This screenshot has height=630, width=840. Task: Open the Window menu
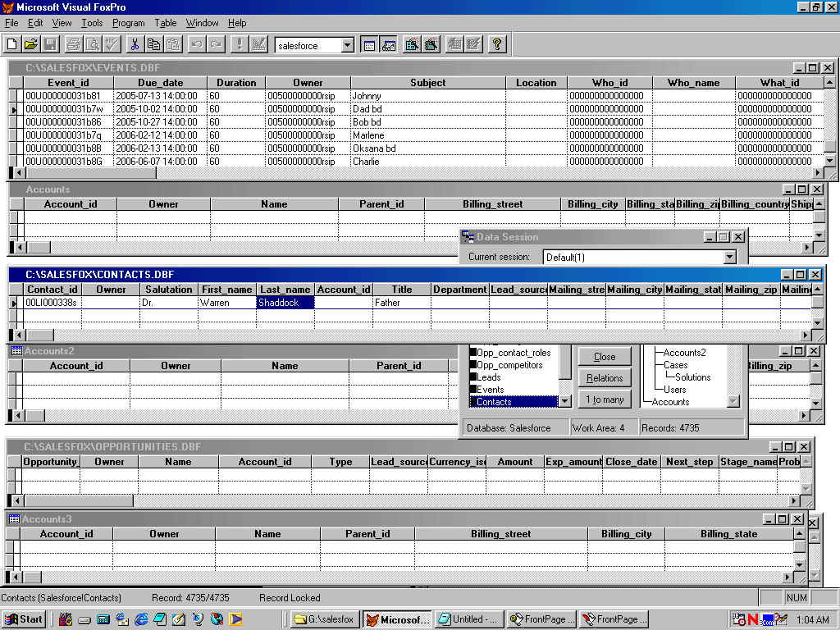coord(202,23)
